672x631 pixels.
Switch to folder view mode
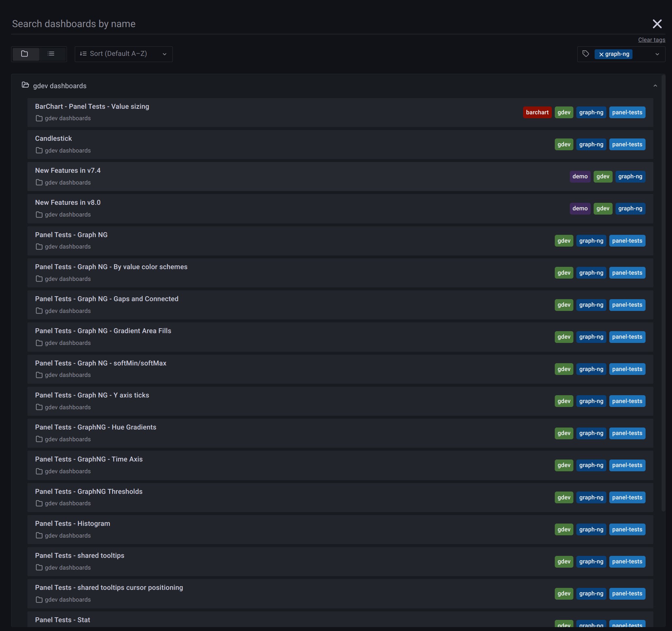pos(25,54)
